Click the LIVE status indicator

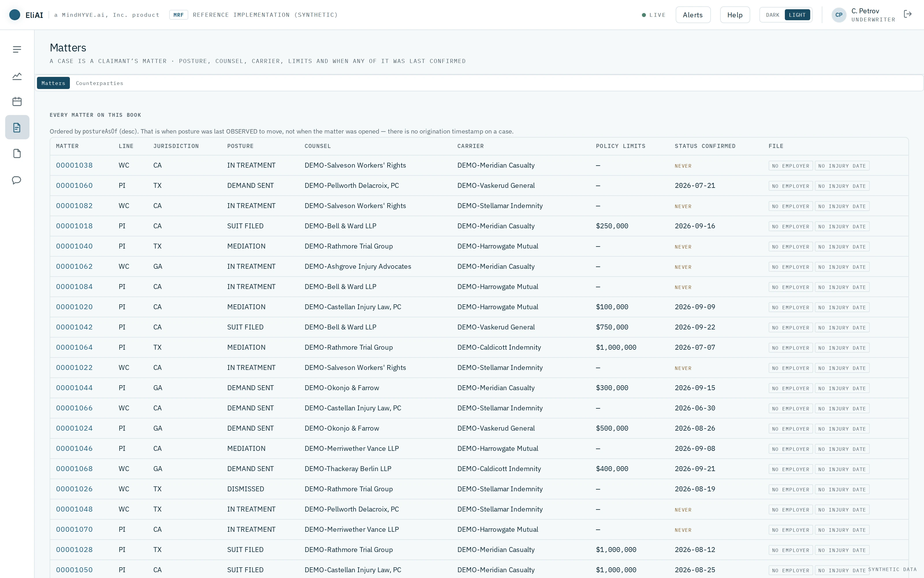pos(653,15)
